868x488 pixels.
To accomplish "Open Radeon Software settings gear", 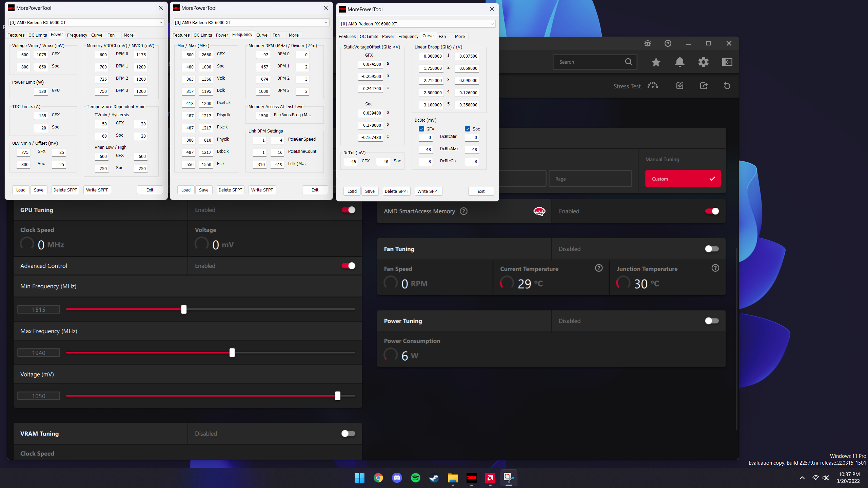I will 703,62.
